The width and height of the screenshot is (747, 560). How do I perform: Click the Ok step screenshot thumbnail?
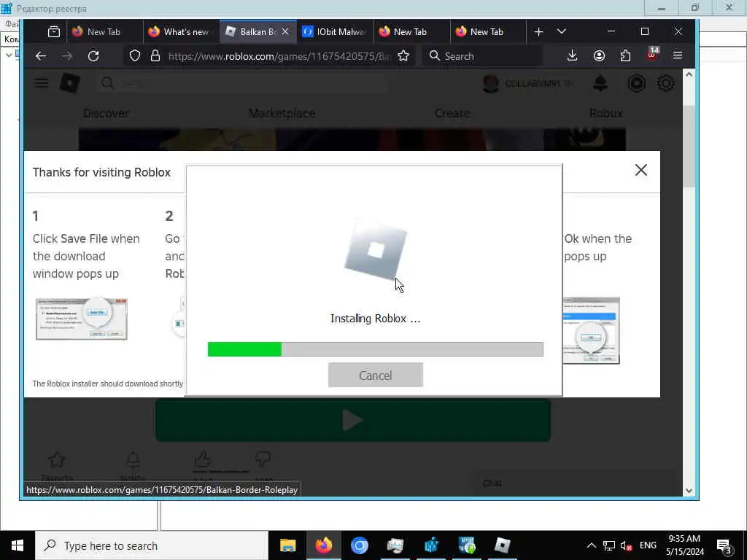[591, 330]
